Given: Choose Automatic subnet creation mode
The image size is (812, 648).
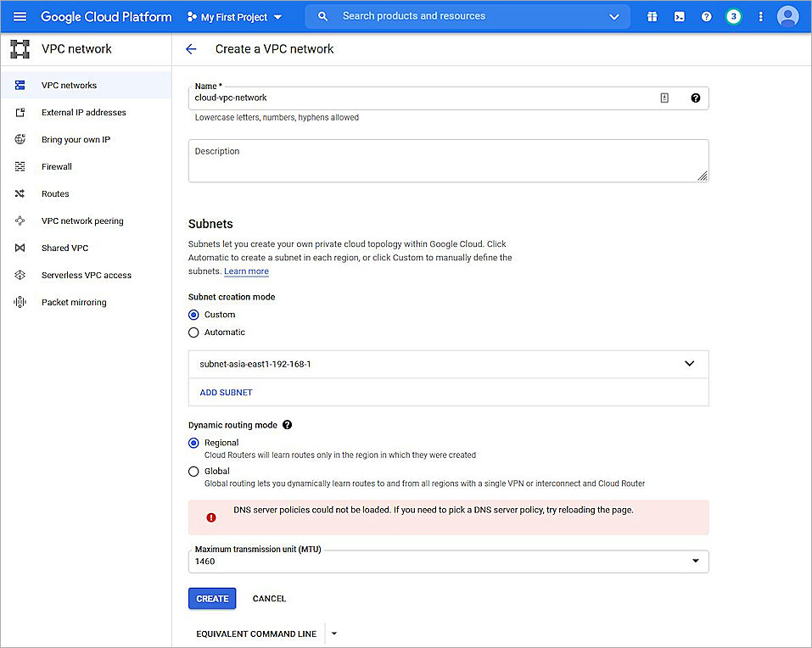Looking at the screenshot, I should click(x=195, y=332).
